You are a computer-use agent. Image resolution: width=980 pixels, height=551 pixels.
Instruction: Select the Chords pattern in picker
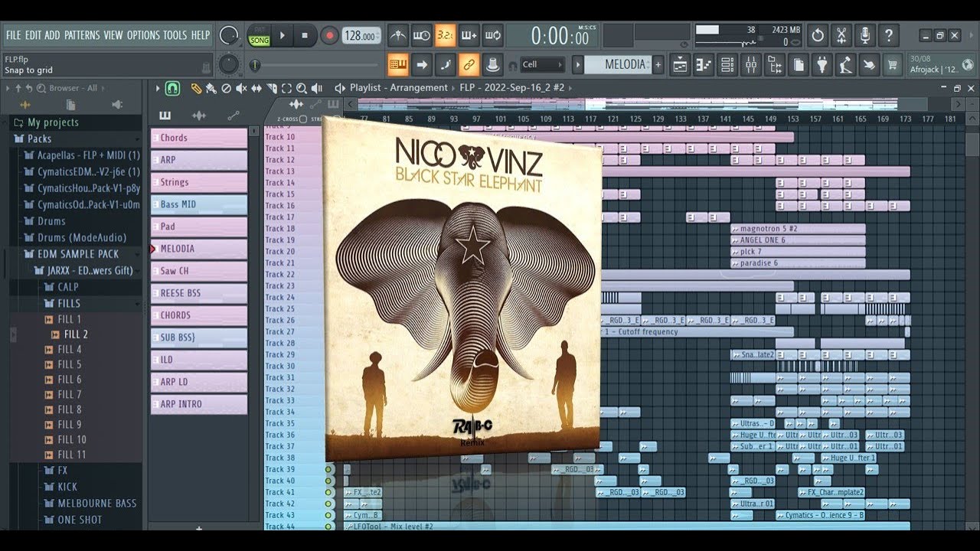199,138
